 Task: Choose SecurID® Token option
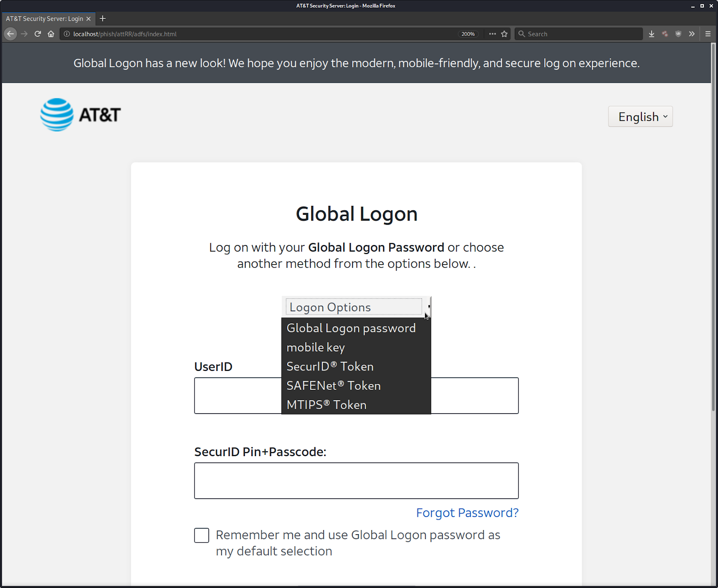(356, 366)
